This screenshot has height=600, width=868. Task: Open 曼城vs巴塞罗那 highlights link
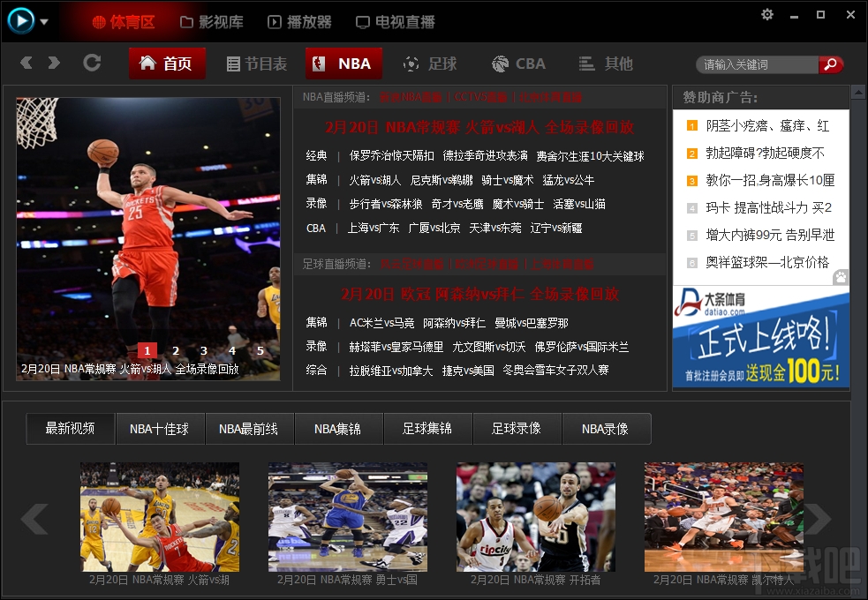coord(532,323)
